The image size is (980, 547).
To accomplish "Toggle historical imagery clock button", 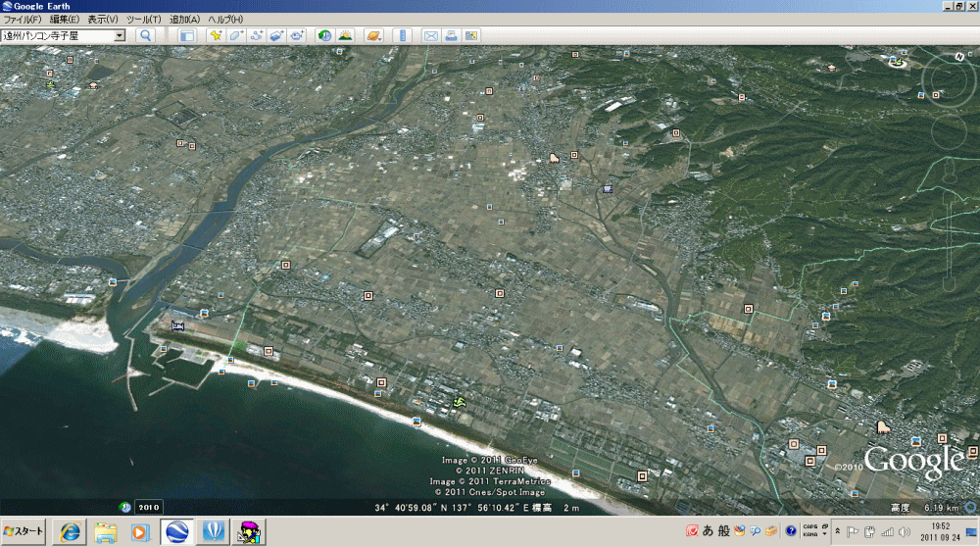I will (324, 35).
